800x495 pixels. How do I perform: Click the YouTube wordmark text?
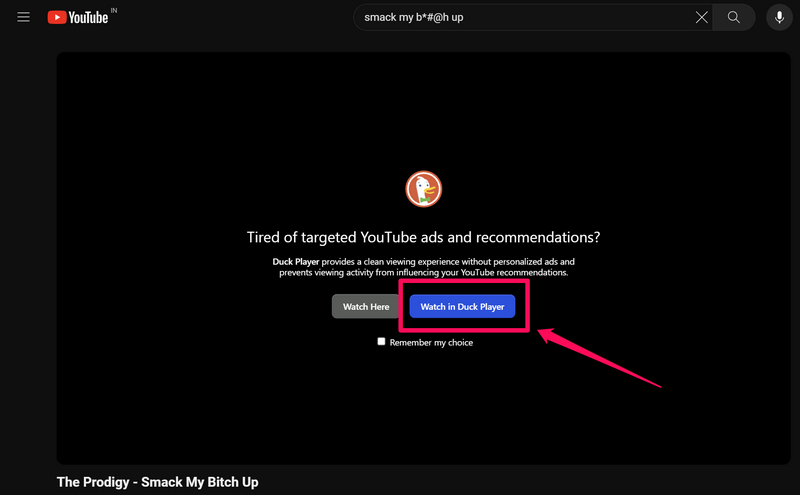pos(89,17)
